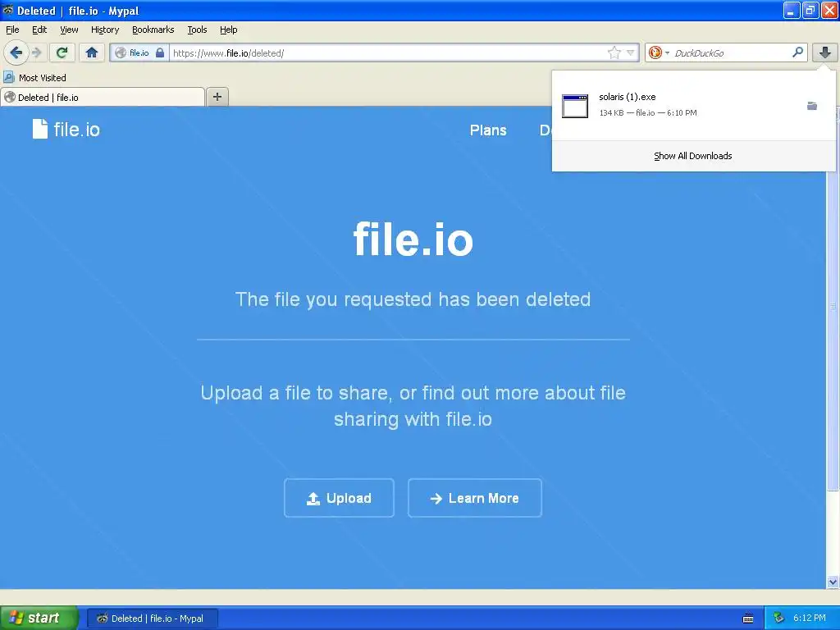
Task: Open the View menu
Action: point(69,30)
